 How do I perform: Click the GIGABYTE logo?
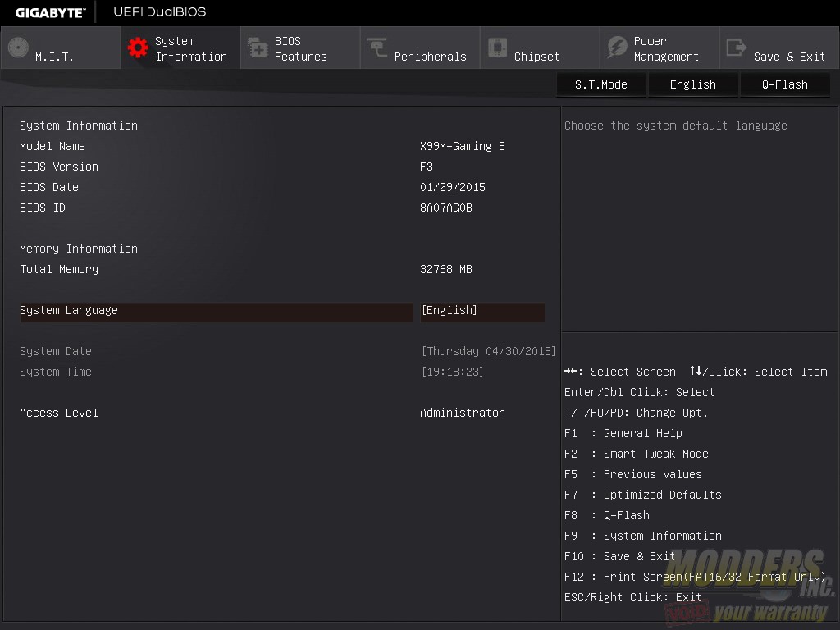click(x=50, y=12)
